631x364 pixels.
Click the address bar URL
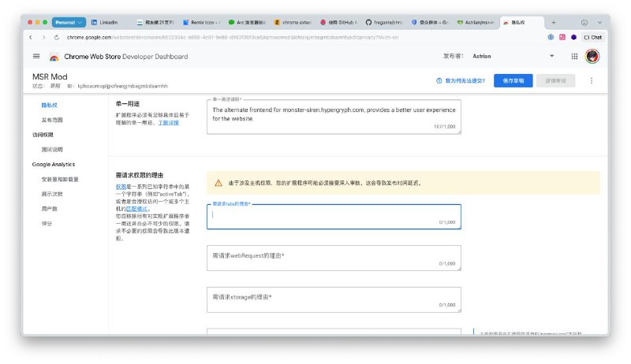click(233, 37)
